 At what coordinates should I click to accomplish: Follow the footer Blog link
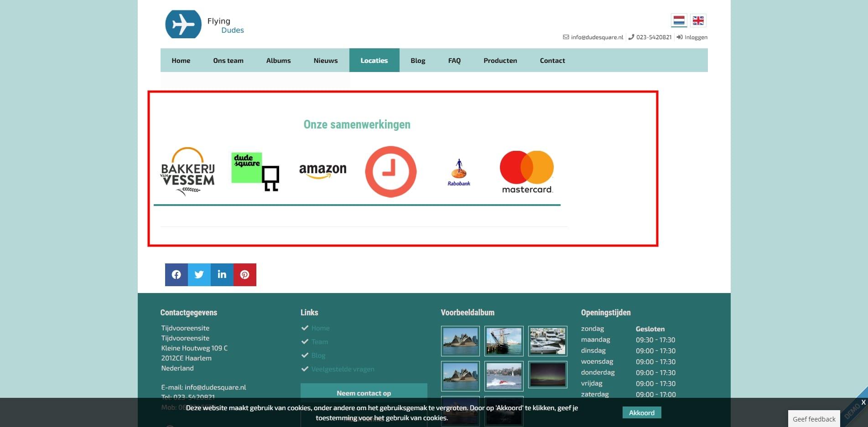(x=318, y=355)
